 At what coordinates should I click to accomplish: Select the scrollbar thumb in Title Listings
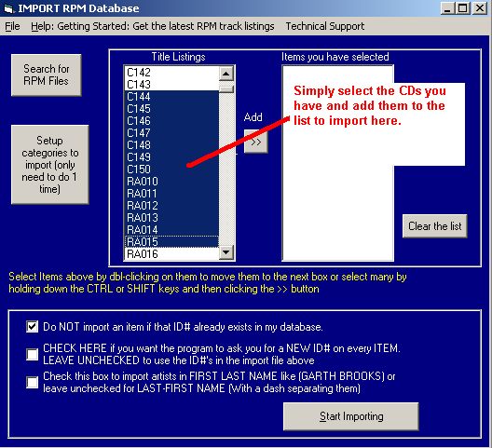pos(225,89)
